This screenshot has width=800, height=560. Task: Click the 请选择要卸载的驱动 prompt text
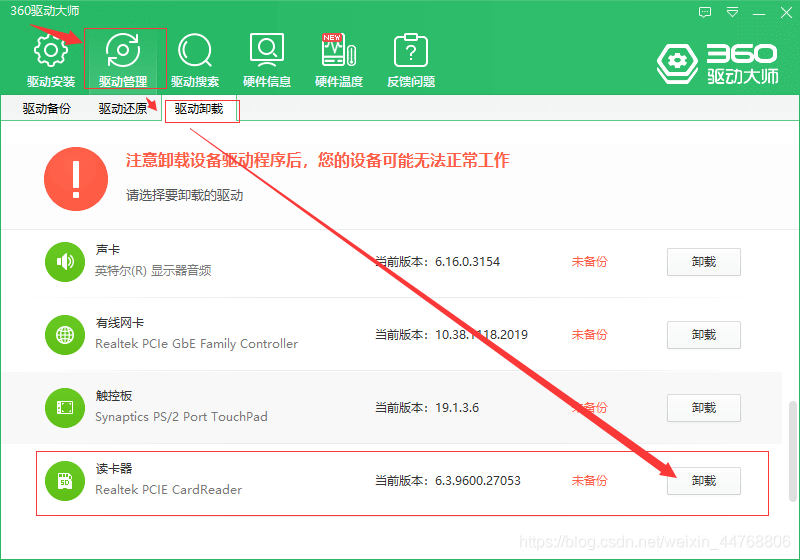point(185,195)
